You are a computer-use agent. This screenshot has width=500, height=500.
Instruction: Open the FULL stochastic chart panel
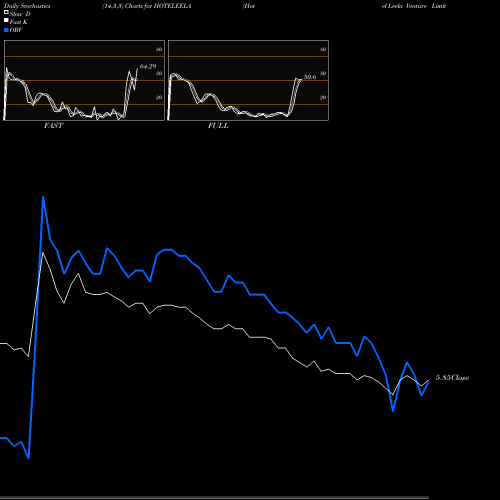pyautogui.click(x=248, y=80)
